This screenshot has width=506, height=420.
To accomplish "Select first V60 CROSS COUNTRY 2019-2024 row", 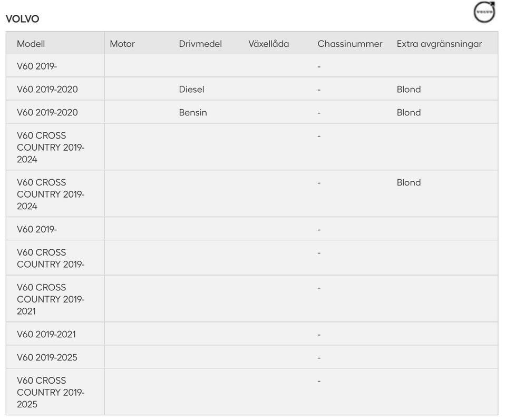I will coord(252,147).
